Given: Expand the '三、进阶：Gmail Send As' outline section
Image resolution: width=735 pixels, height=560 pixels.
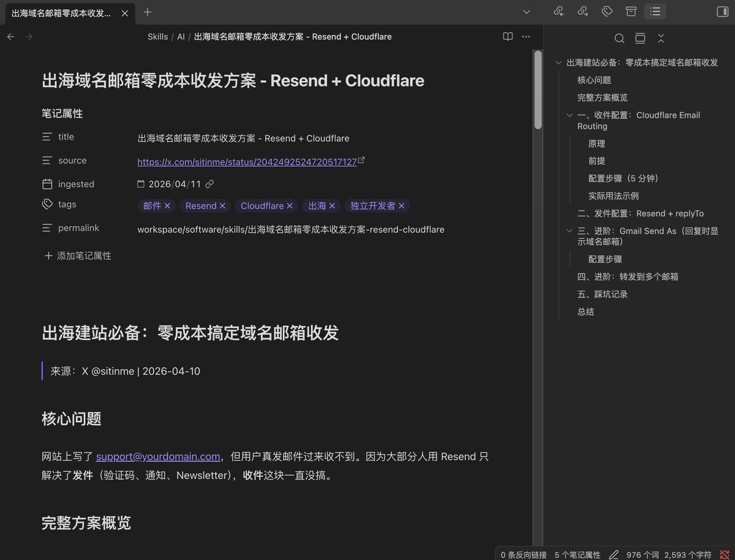Looking at the screenshot, I should coord(569,231).
